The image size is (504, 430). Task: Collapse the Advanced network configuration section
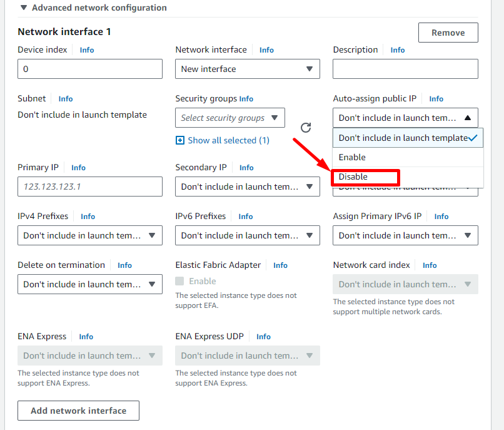click(x=24, y=8)
